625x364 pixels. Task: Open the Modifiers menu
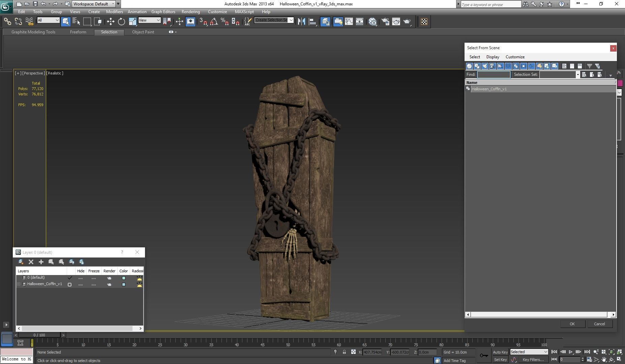[x=115, y=12]
